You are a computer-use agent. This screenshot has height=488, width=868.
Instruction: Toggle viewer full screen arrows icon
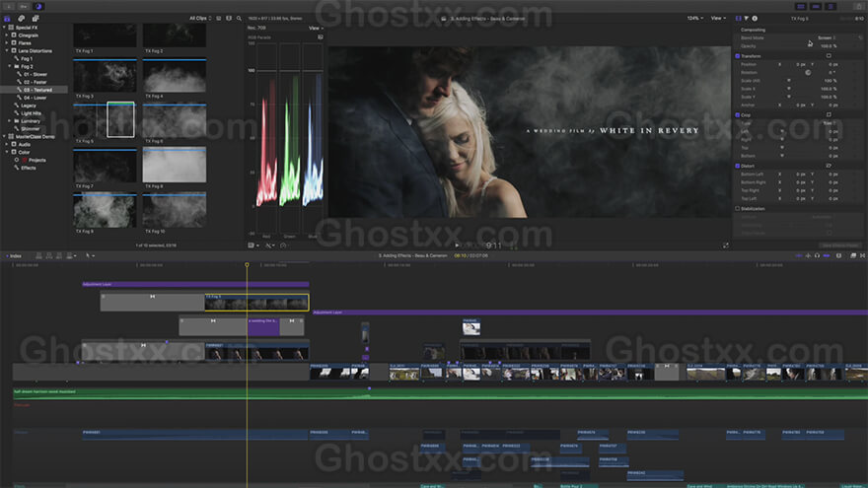726,245
